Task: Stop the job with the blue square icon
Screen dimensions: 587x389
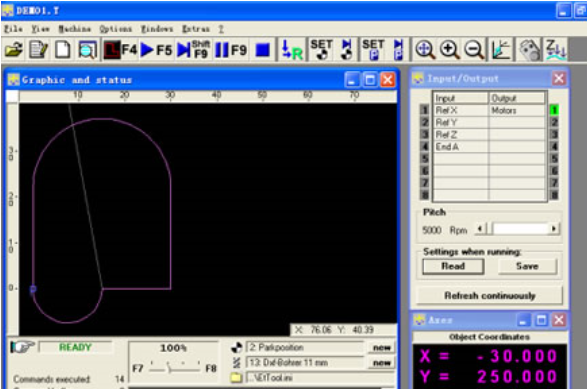Action: pos(262,50)
